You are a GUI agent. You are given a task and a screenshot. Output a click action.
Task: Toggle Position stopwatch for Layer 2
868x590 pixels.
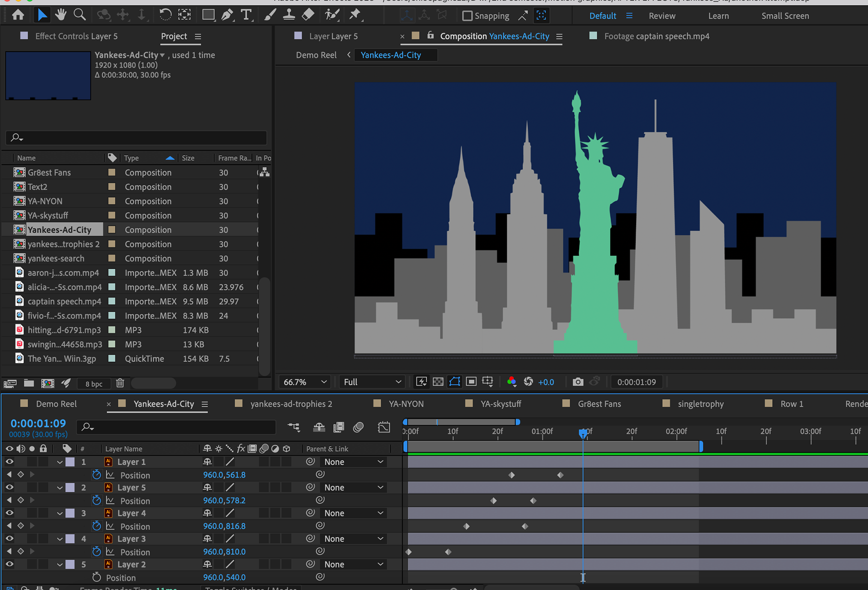click(96, 577)
